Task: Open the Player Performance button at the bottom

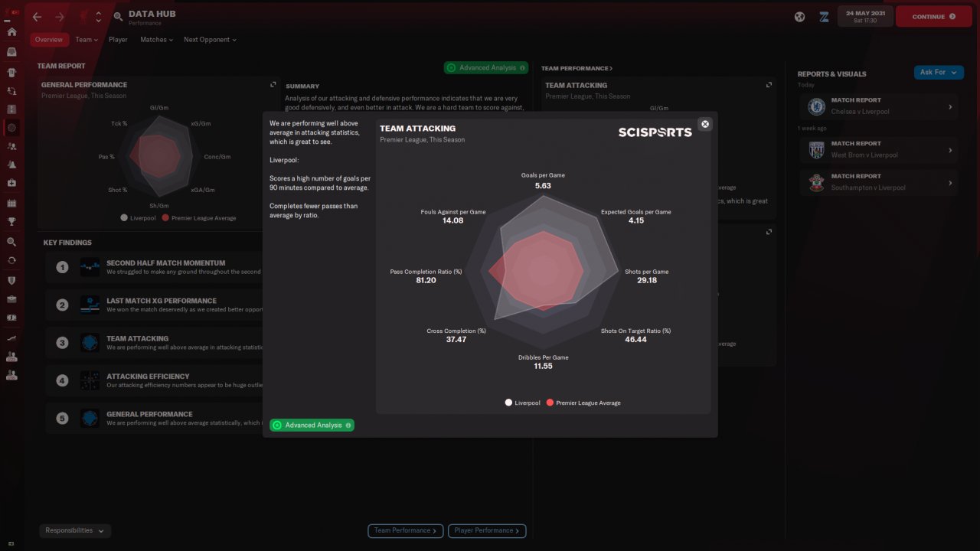Action: click(x=487, y=530)
